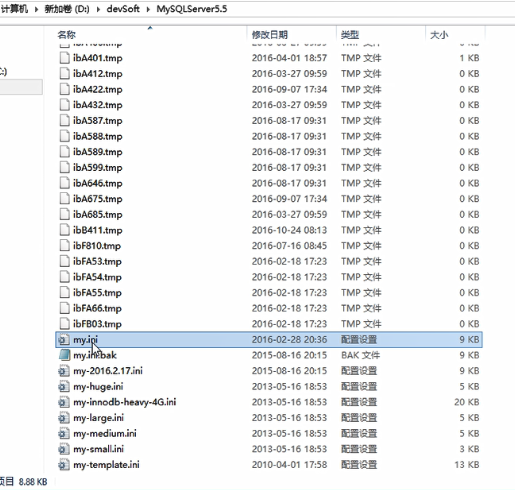515x490 pixels.
Task: Expand the breadcrumb arrow after 计算机
Action: 36,9
